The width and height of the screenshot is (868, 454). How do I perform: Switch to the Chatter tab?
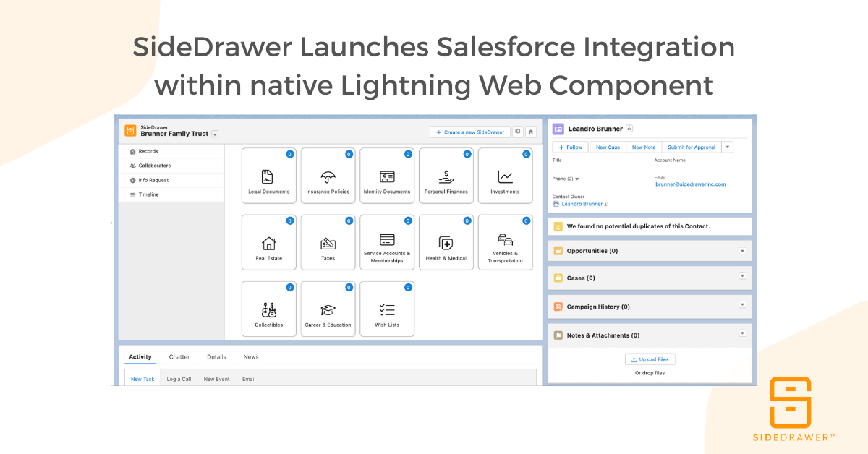[x=179, y=357]
